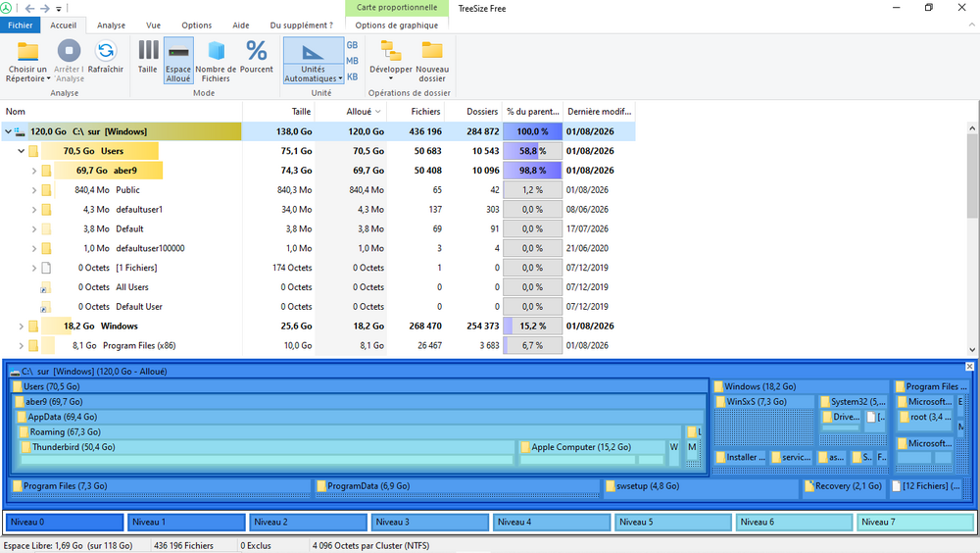Open the Du supplément ? tab

[301, 25]
